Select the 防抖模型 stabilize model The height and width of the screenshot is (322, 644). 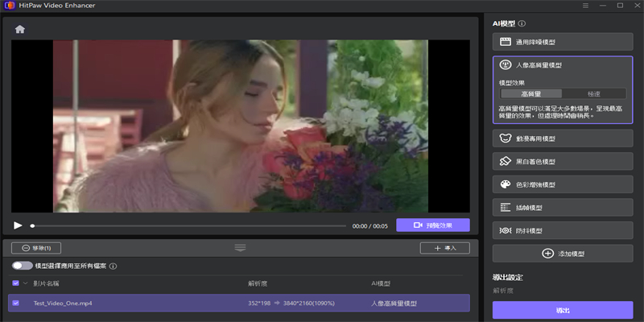(x=563, y=230)
